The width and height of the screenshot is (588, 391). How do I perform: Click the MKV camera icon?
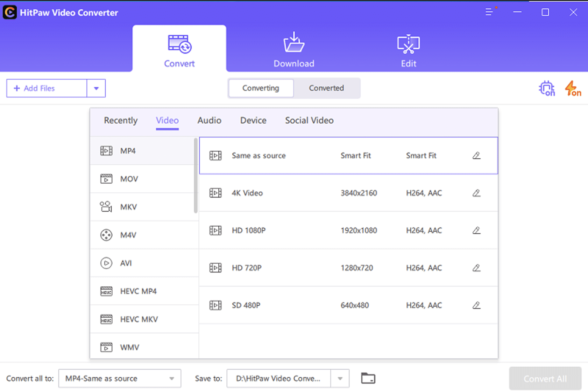106,207
